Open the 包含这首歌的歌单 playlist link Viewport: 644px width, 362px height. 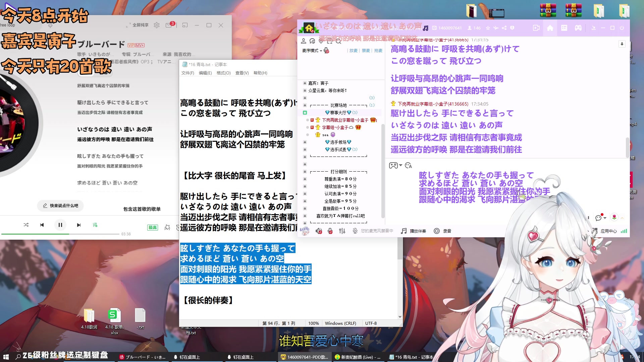pyautogui.click(x=142, y=209)
